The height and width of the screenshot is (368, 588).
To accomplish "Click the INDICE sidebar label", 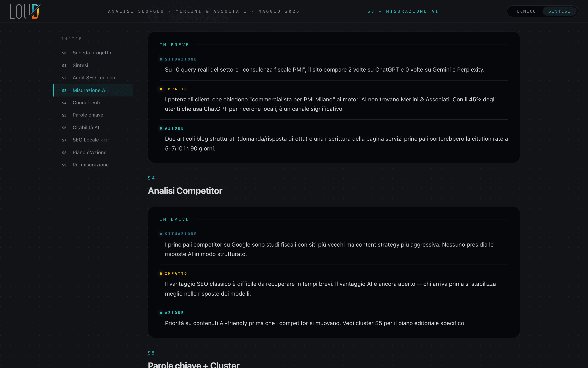I will tap(71, 39).
